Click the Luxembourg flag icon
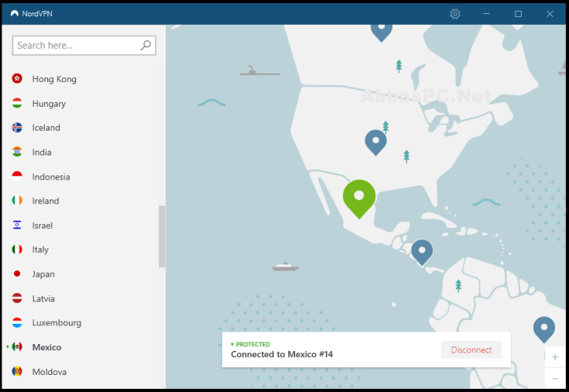This screenshot has height=392, width=569. point(17,322)
